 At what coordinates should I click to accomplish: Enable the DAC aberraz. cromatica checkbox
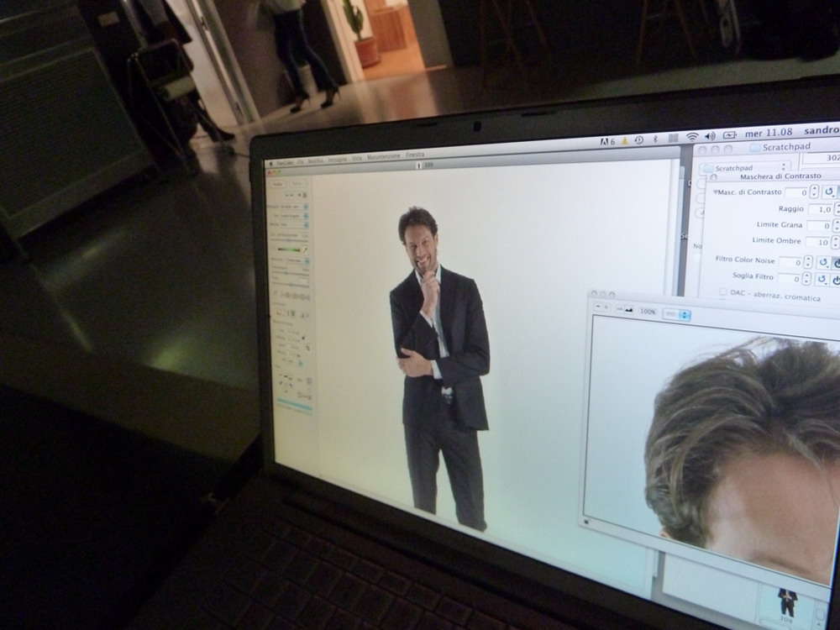point(723,292)
